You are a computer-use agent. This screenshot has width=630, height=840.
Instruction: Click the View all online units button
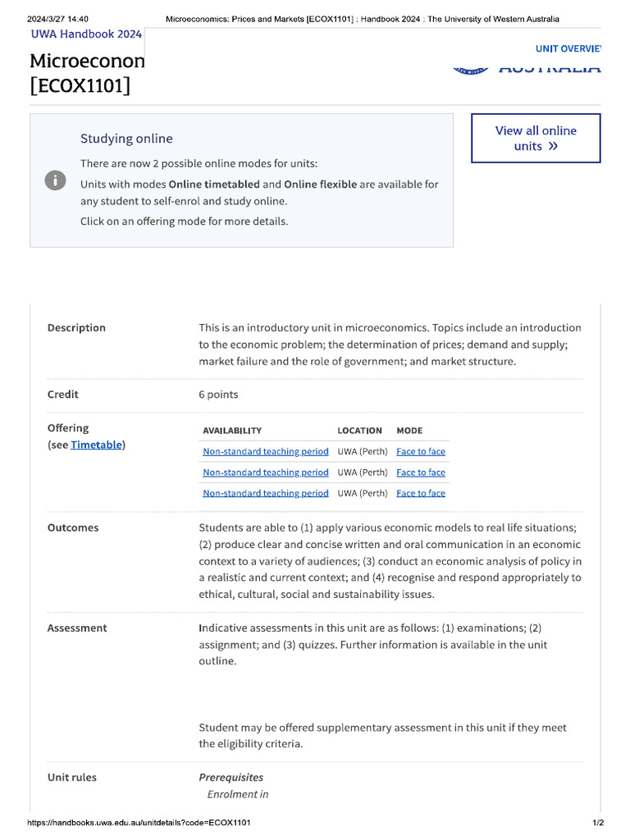tap(536, 138)
